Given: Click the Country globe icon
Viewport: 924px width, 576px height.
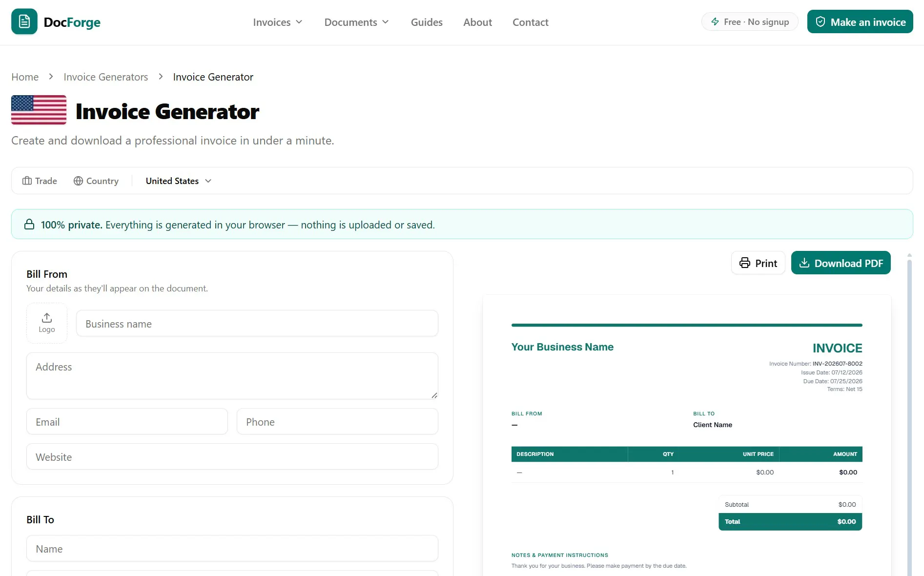Looking at the screenshot, I should point(78,181).
